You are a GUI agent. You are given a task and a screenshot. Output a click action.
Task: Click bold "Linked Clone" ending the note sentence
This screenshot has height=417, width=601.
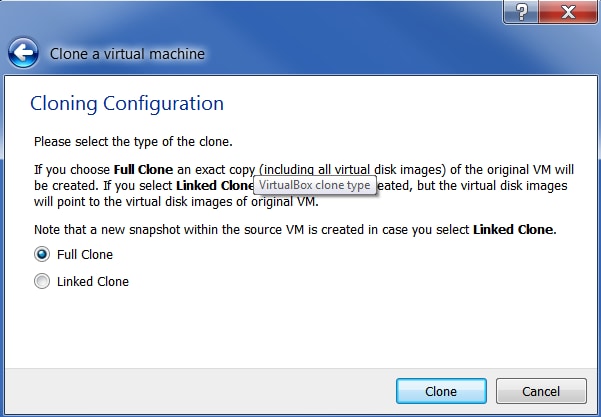click(x=513, y=230)
